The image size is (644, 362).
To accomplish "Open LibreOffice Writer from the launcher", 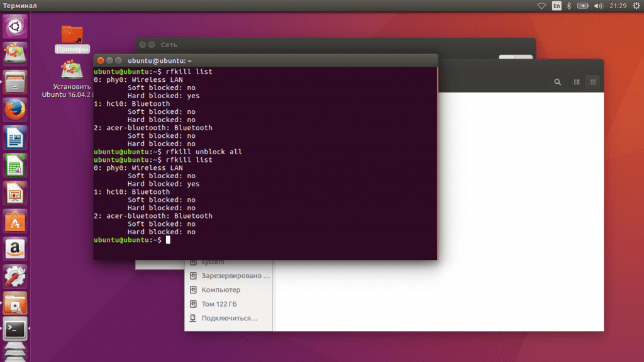I will pos(15,137).
